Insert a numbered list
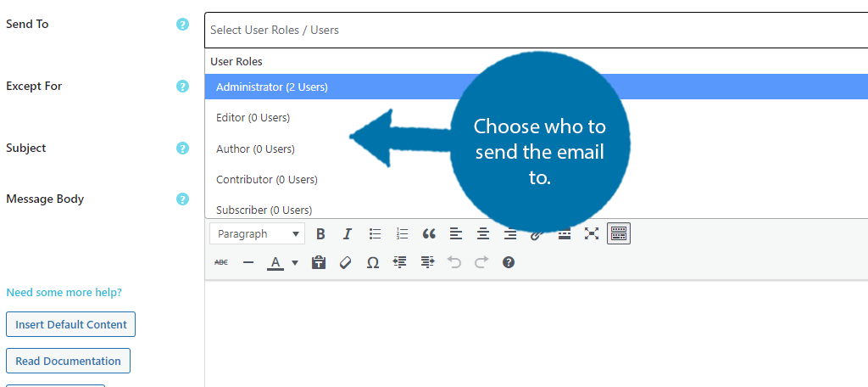Image resolution: width=868 pixels, height=387 pixels. tap(402, 234)
